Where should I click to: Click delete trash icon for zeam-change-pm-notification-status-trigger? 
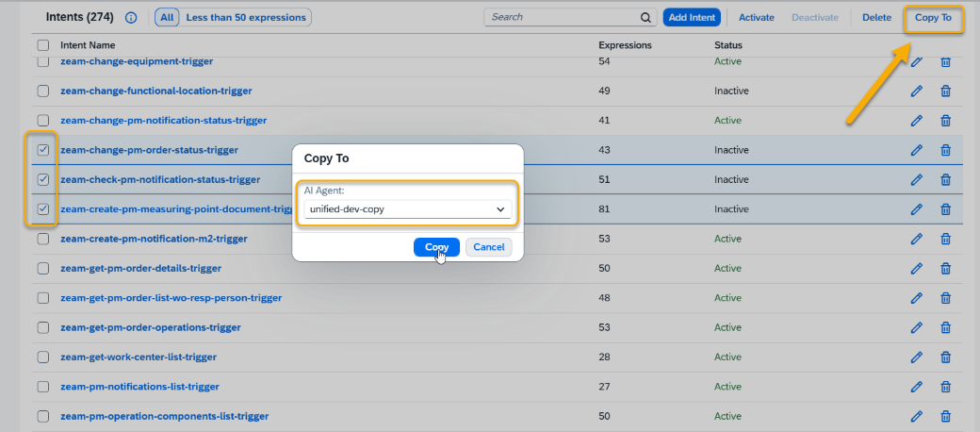[946, 121]
